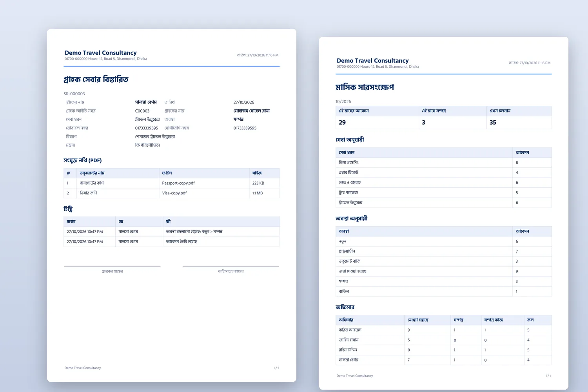The image size is (588, 392).
Task: Click the 27/10/2026 date value in details
Action: (244, 102)
